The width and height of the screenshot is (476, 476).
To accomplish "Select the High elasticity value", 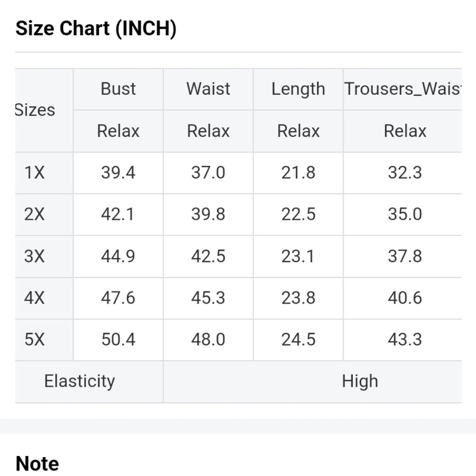I will (x=360, y=381).
